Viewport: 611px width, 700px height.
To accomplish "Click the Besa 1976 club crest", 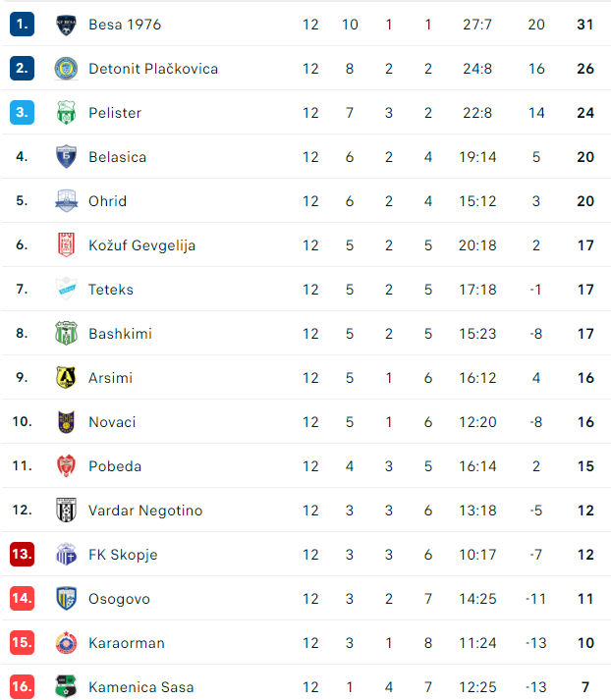I will coord(66,25).
